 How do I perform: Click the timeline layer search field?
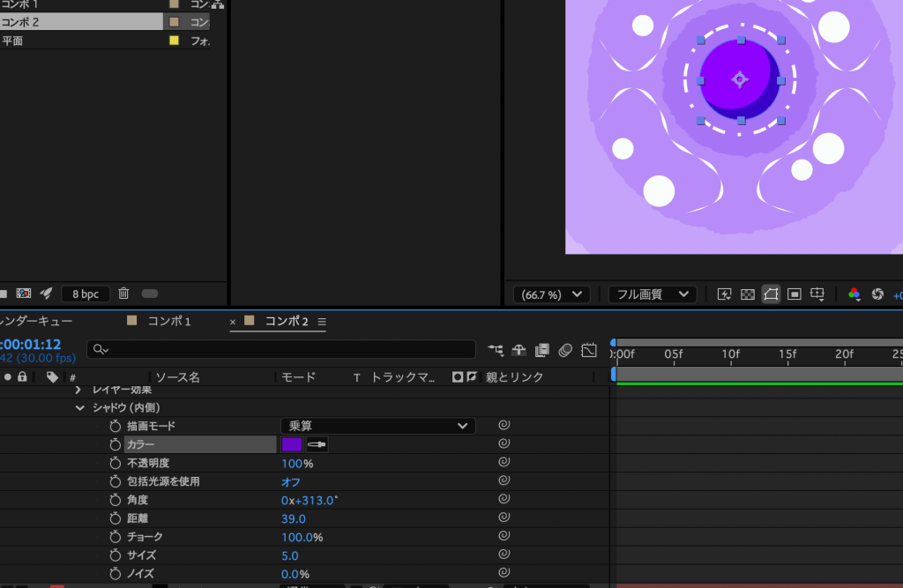click(x=282, y=350)
